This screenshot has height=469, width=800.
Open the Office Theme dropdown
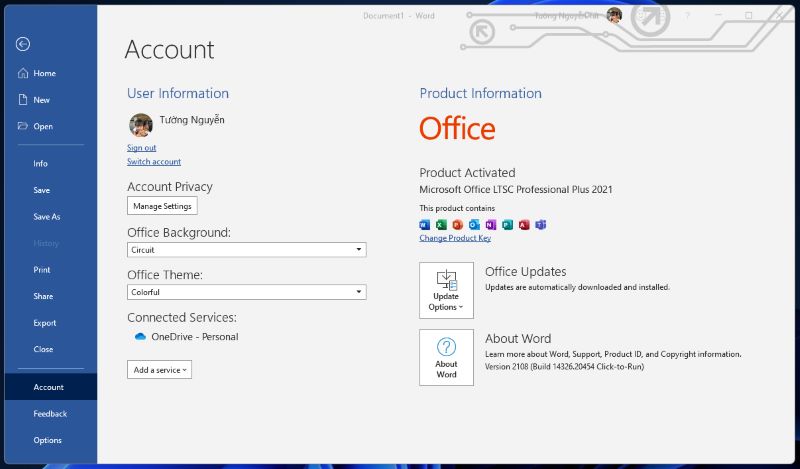[246, 292]
